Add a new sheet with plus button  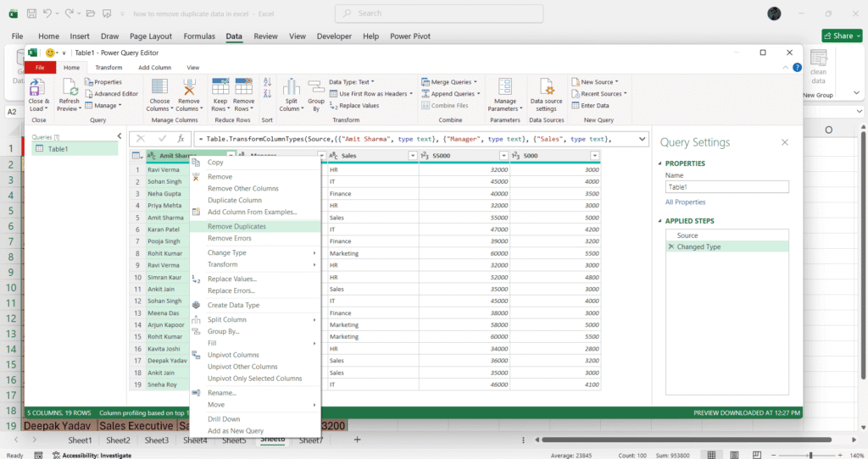point(357,440)
